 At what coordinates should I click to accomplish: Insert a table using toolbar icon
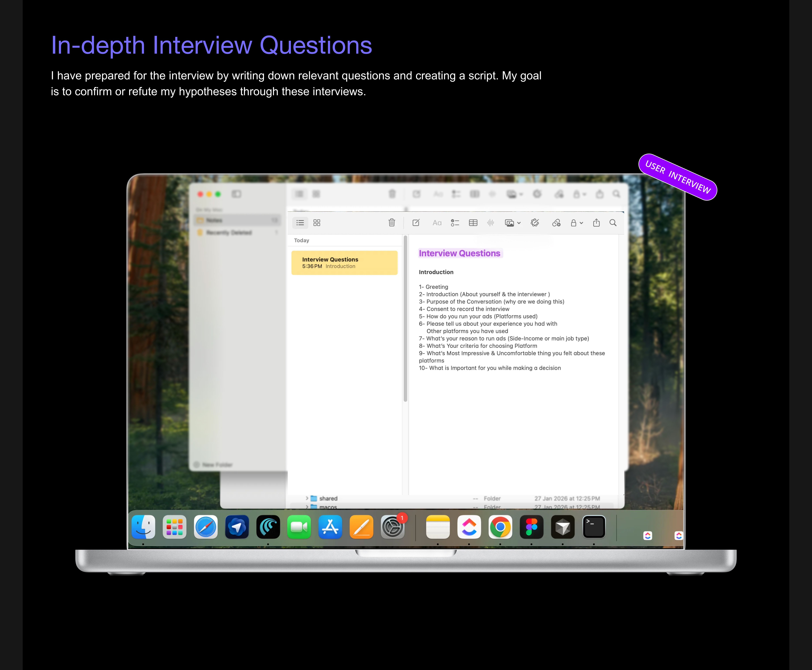[x=473, y=223]
